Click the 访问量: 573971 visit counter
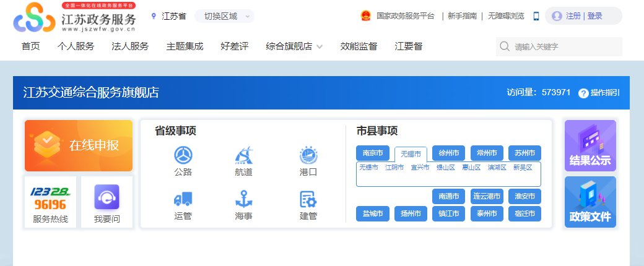Viewport: 644px width, 266px height. (x=539, y=92)
